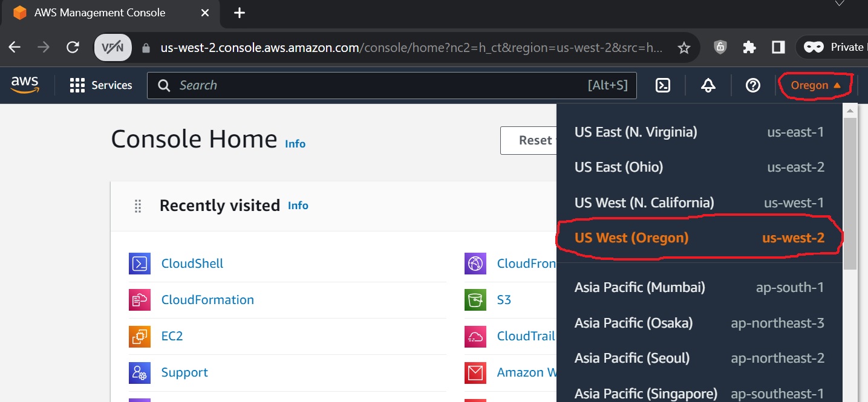Launch CloudShell from the top bar icon
868x402 pixels.
663,85
